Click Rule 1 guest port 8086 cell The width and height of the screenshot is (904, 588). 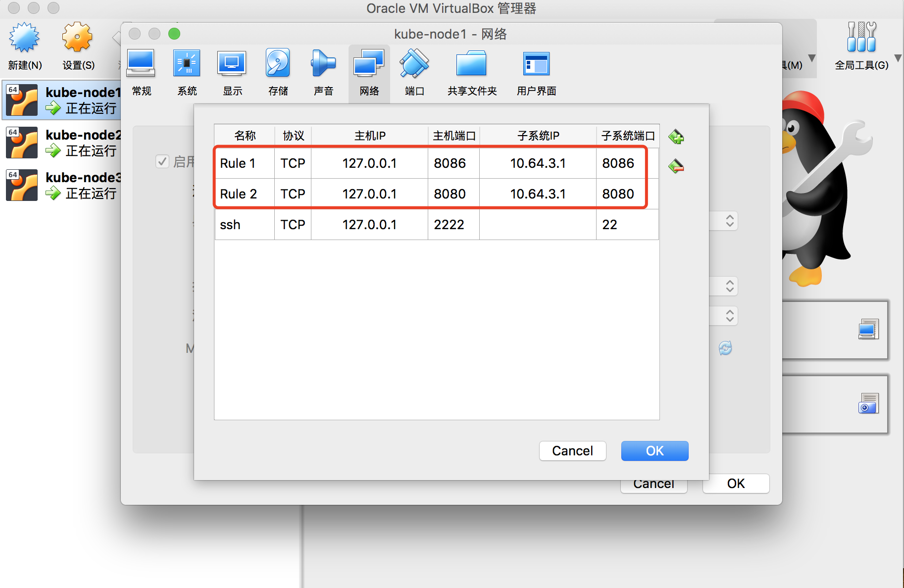[x=627, y=163]
